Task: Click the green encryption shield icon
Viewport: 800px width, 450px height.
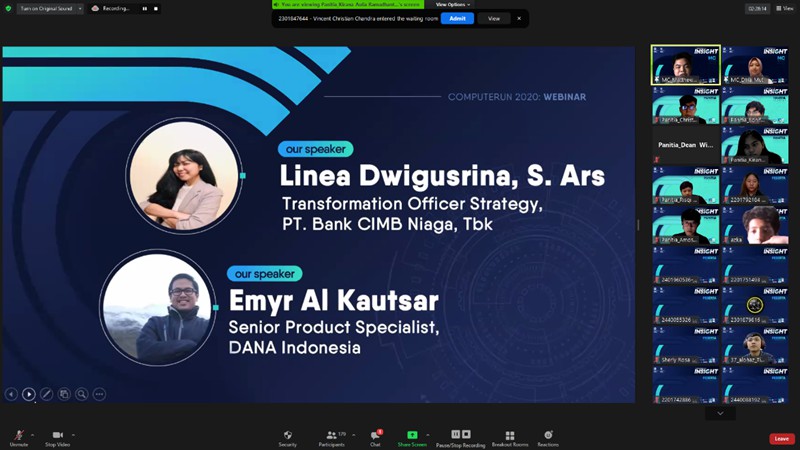Action: pos(8,8)
